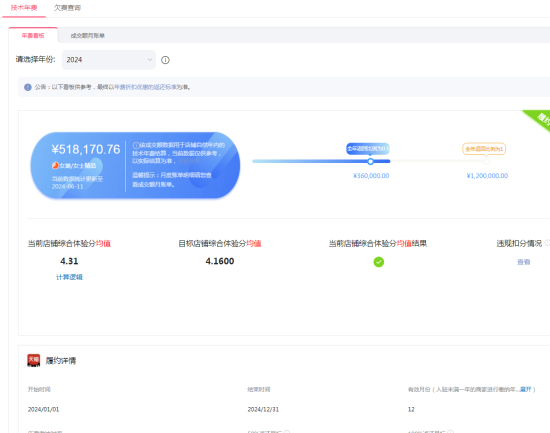Click the green checkmark result icon
Image resolution: width=550 pixels, height=433 pixels.
[x=378, y=262]
